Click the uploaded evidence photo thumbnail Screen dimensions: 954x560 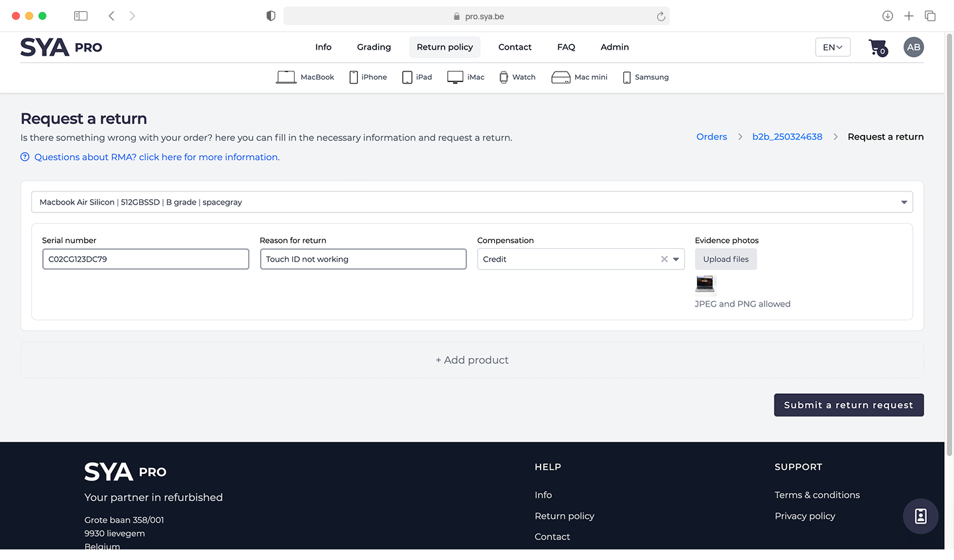[x=705, y=284]
